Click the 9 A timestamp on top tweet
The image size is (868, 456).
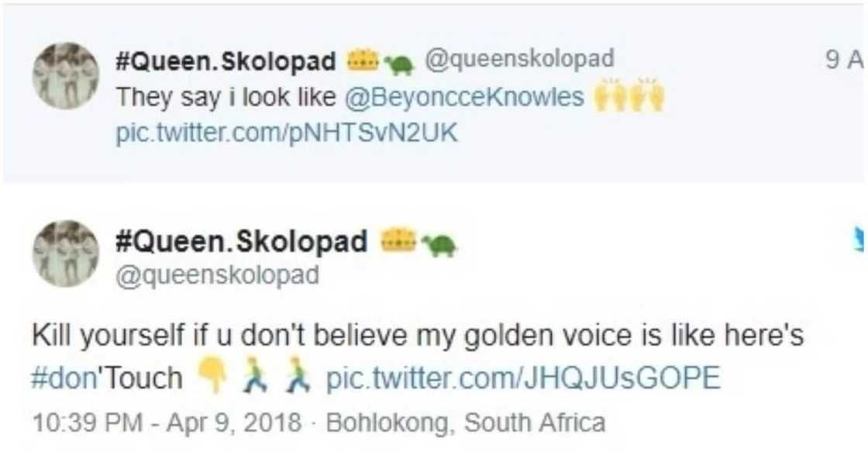[842, 58]
